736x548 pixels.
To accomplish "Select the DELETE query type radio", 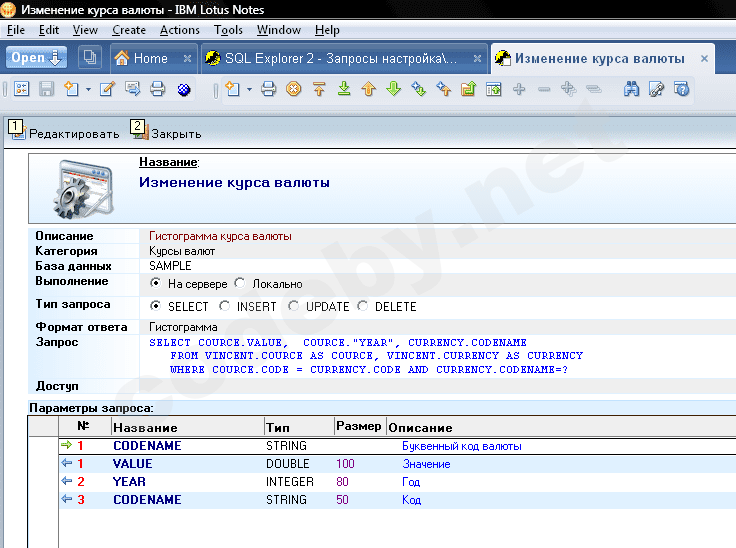I will pos(363,307).
